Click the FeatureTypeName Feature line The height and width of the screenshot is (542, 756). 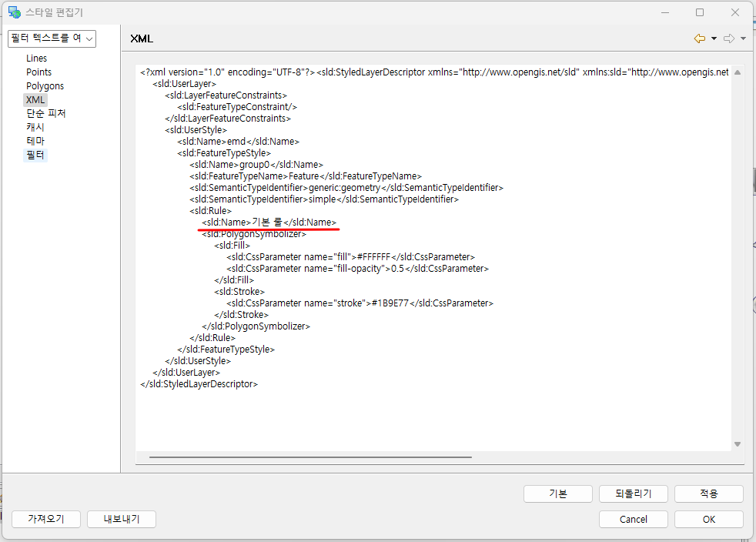tap(306, 176)
